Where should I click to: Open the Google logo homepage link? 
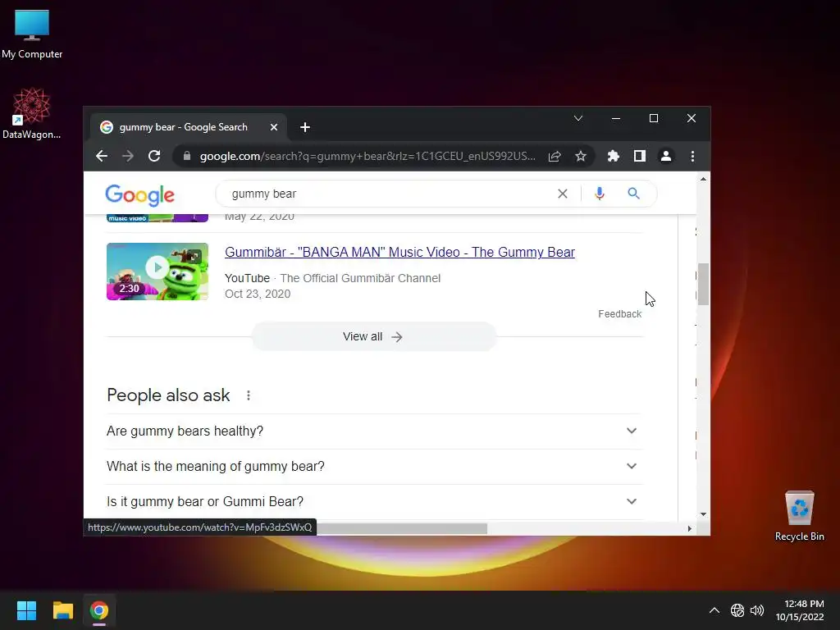click(139, 195)
